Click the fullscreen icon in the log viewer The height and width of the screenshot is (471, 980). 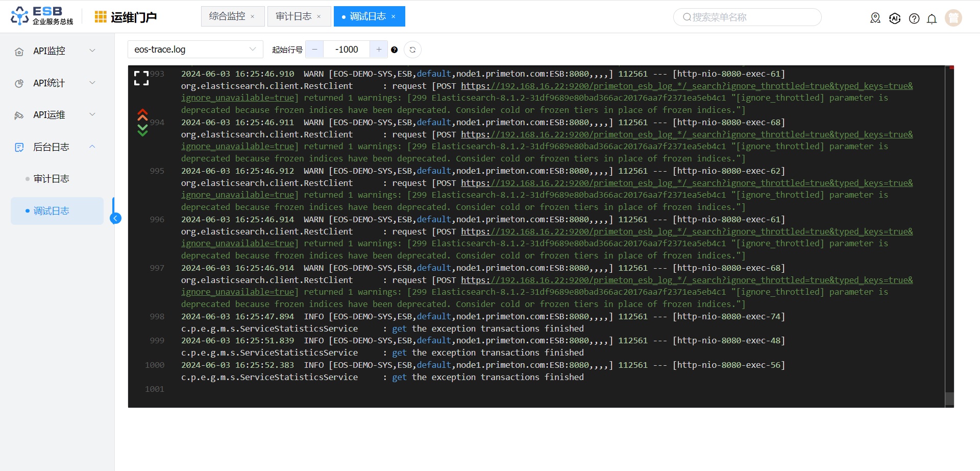click(141, 78)
